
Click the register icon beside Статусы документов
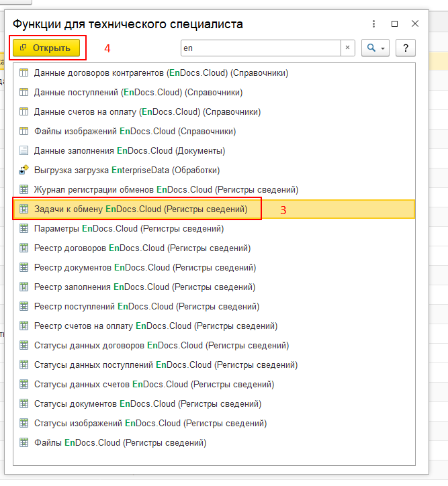[x=24, y=403]
